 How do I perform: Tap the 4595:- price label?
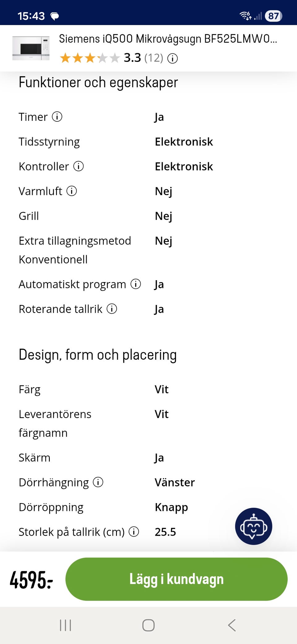[31, 580]
